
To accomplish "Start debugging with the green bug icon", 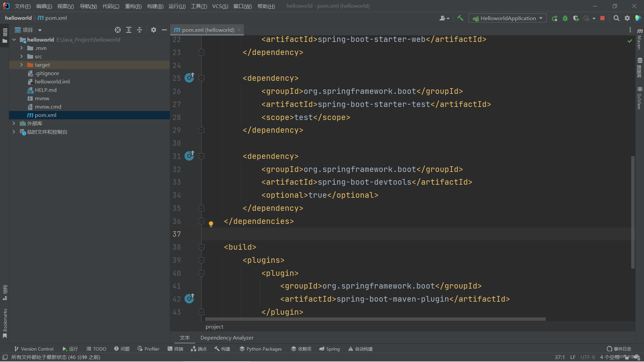I will click(x=565, y=18).
